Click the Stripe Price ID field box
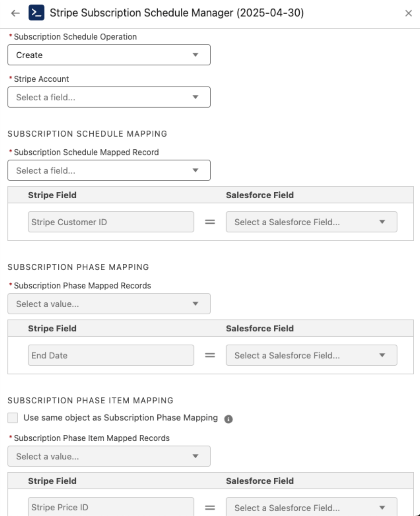Image resolution: width=420 pixels, height=516 pixels. [111, 507]
